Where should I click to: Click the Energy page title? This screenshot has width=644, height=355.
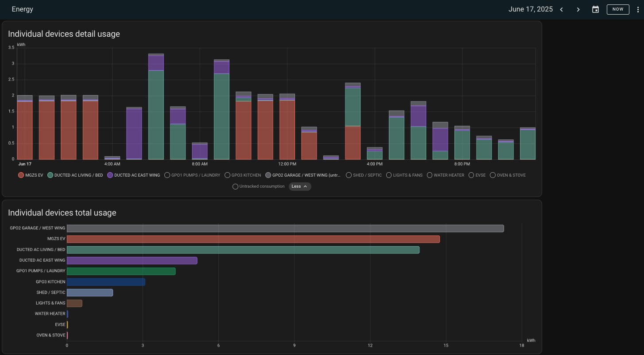(23, 9)
